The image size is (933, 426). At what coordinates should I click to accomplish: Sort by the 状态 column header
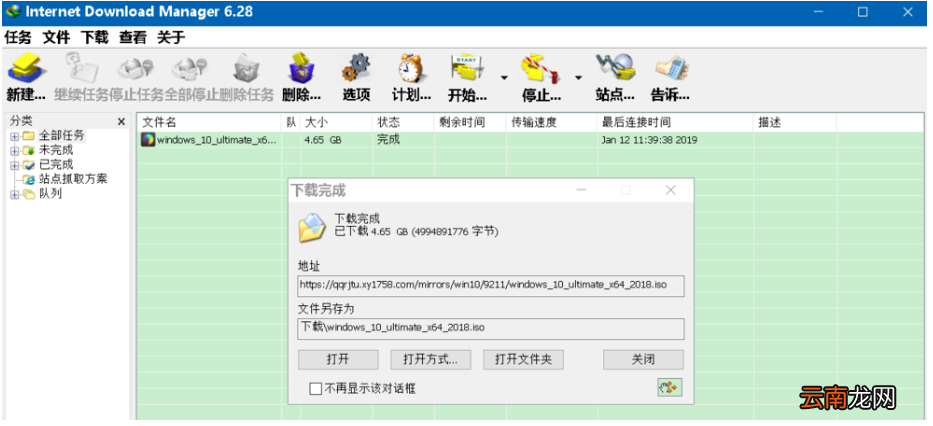(403, 123)
